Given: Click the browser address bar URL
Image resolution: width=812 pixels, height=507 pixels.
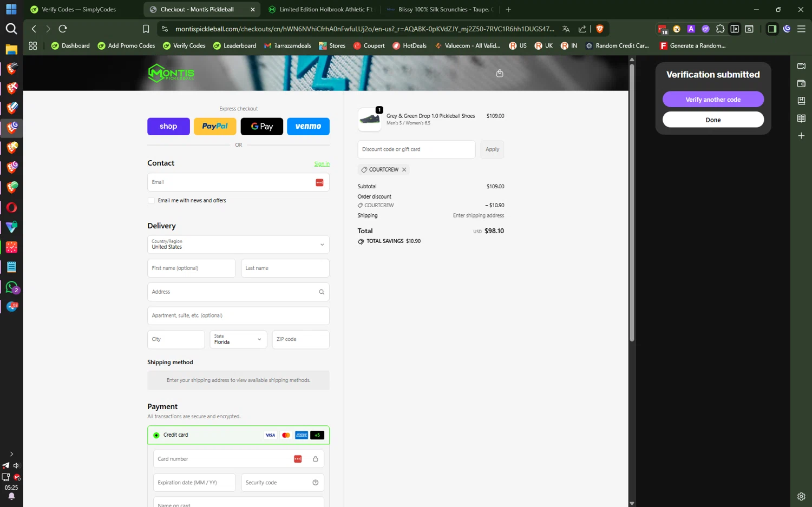Looking at the screenshot, I should 364,29.
